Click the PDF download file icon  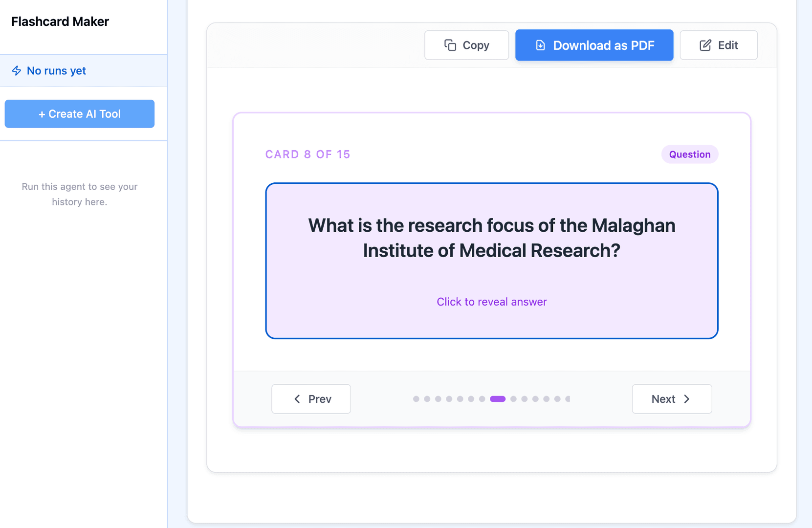540,45
